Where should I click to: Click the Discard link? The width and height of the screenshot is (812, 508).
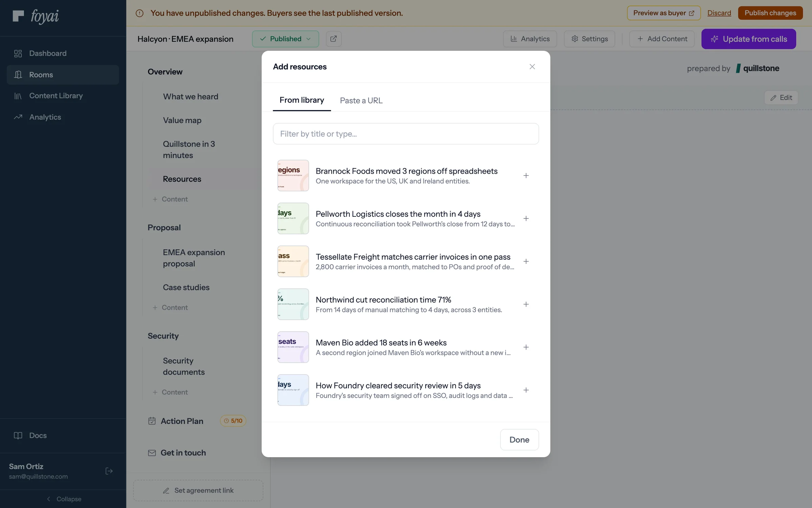(719, 13)
